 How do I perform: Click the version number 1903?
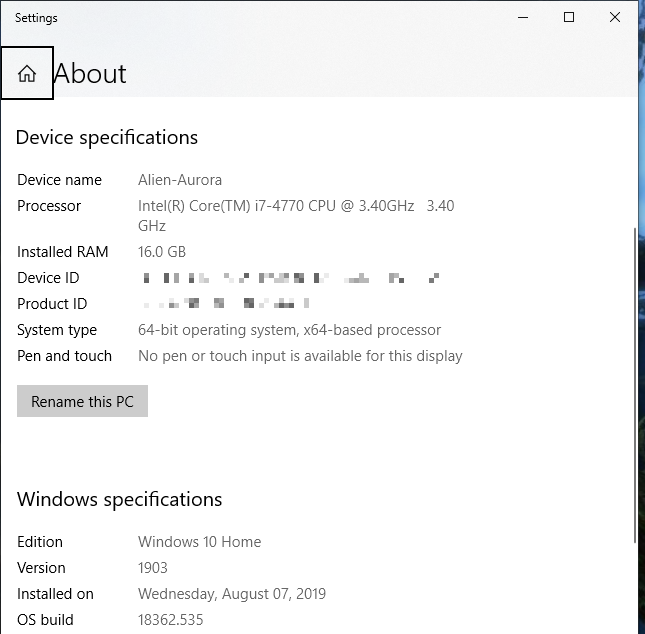pyautogui.click(x=153, y=568)
